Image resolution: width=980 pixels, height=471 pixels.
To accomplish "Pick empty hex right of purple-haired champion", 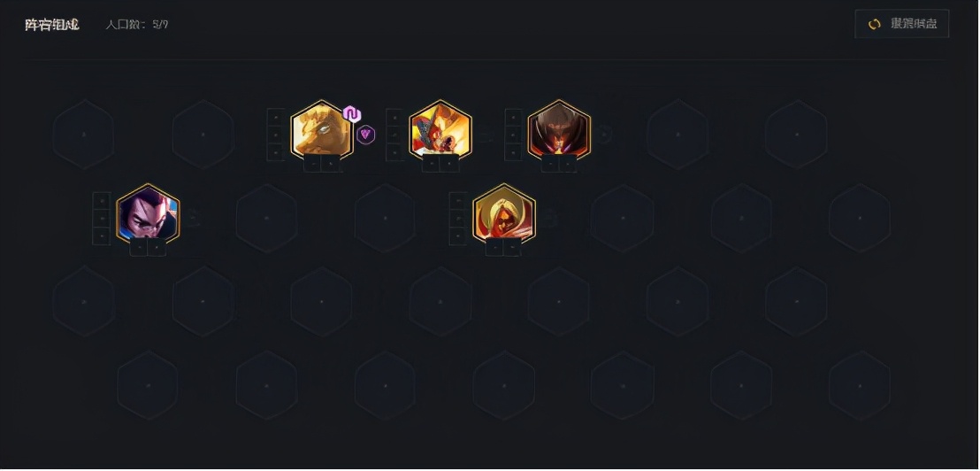I will (x=266, y=218).
